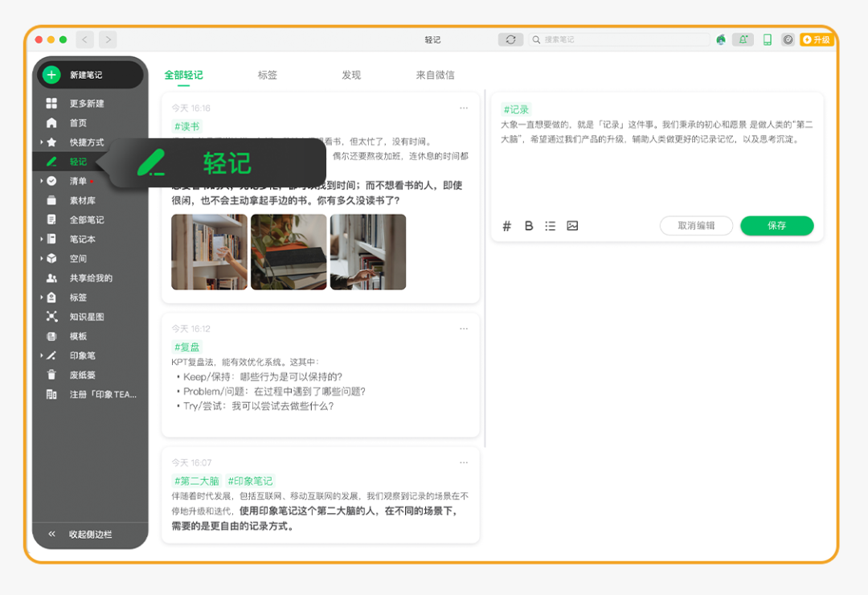The height and width of the screenshot is (595, 868).
Task: Expand the 笔记本 tree arrow
Action: pyautogui.click(x=41, y=239)
